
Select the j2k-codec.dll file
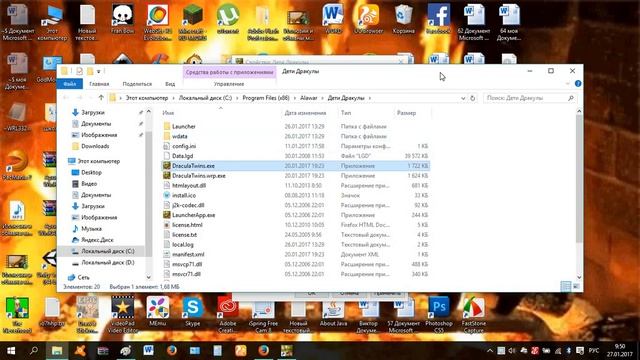[x=188, y=205]
